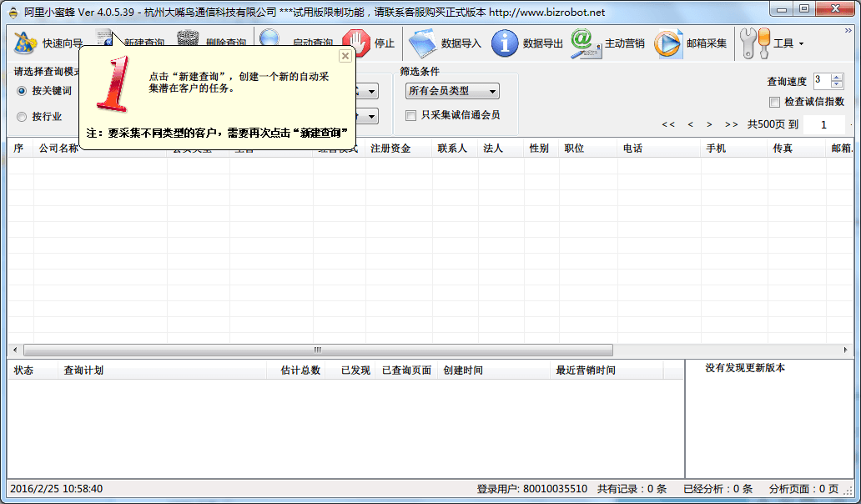Select the 按行业 radio option
861x504 pixels.
[23, 117]
